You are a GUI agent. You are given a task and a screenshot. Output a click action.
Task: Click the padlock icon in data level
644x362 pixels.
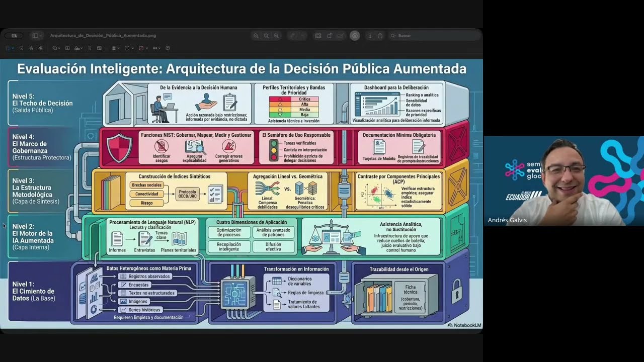456,291
